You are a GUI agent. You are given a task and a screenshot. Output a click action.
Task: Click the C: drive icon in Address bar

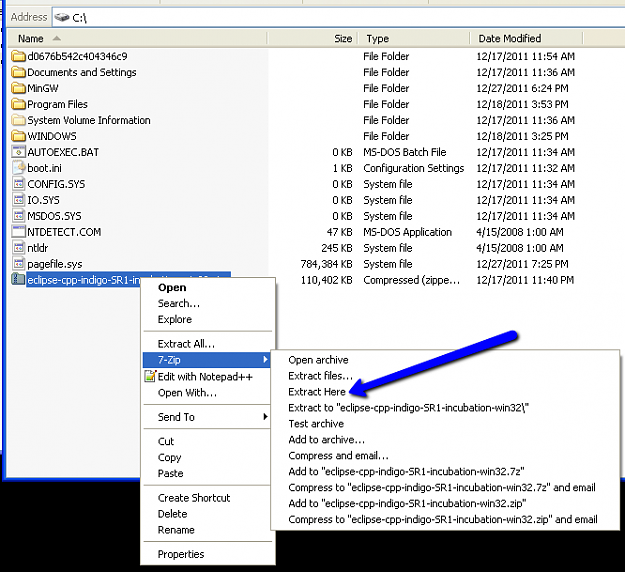(x=62, y=18)
